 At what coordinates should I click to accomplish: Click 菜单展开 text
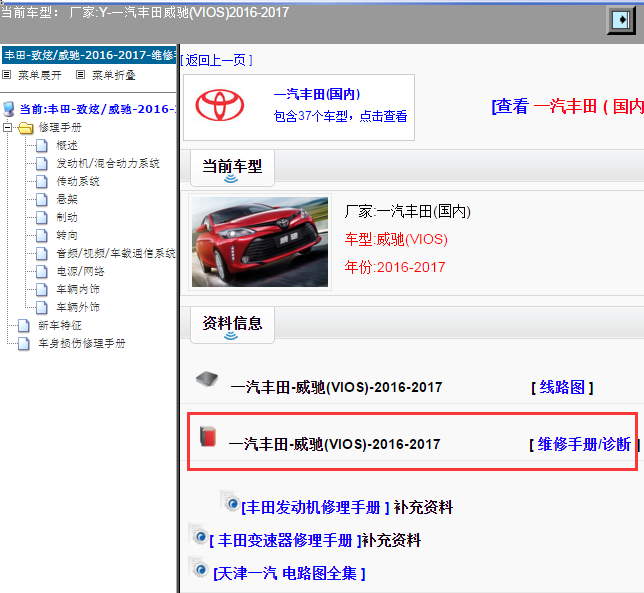40,75
